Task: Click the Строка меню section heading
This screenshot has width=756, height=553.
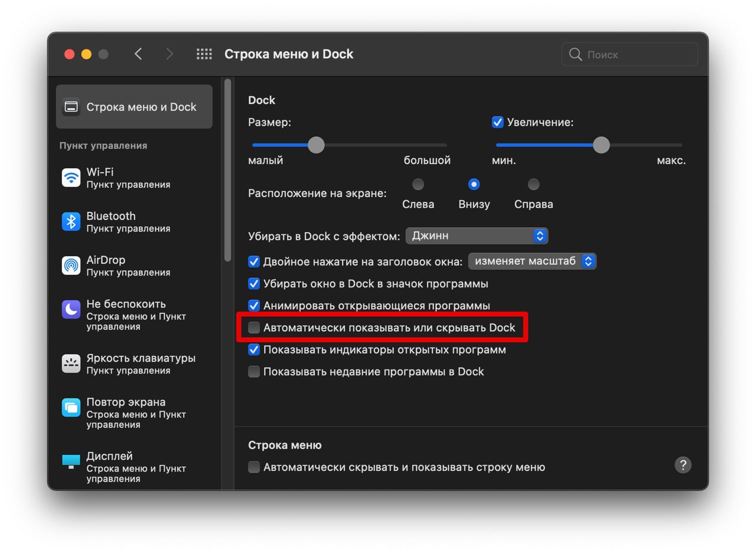Action: click(x=285, y=445)
